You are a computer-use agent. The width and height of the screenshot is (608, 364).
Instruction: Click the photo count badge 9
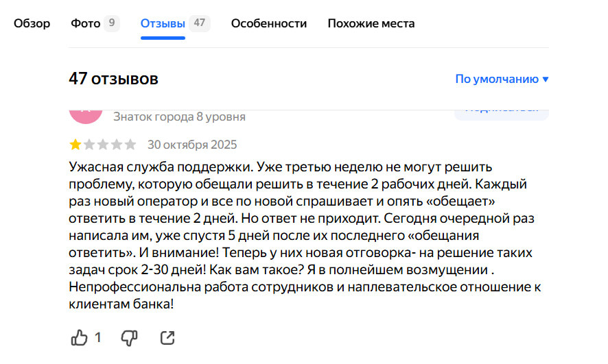pos(111,23)
